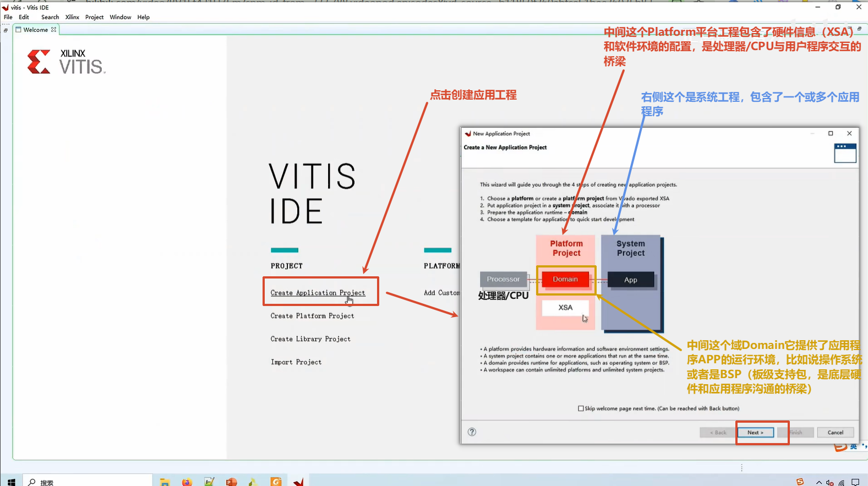The image size is (868, 486).
Task: Click the PROJECT heading on the Welcome page
Action: click(x=287, y=266)
